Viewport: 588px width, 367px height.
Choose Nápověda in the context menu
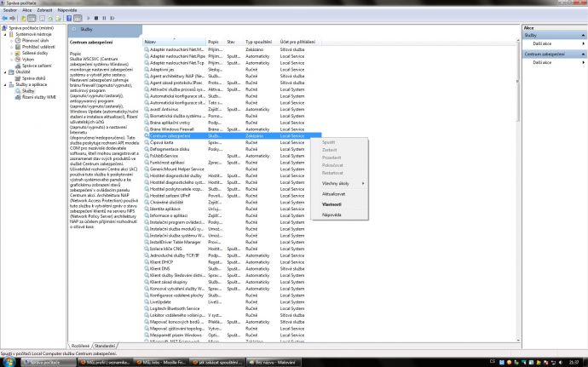(339, 215)
